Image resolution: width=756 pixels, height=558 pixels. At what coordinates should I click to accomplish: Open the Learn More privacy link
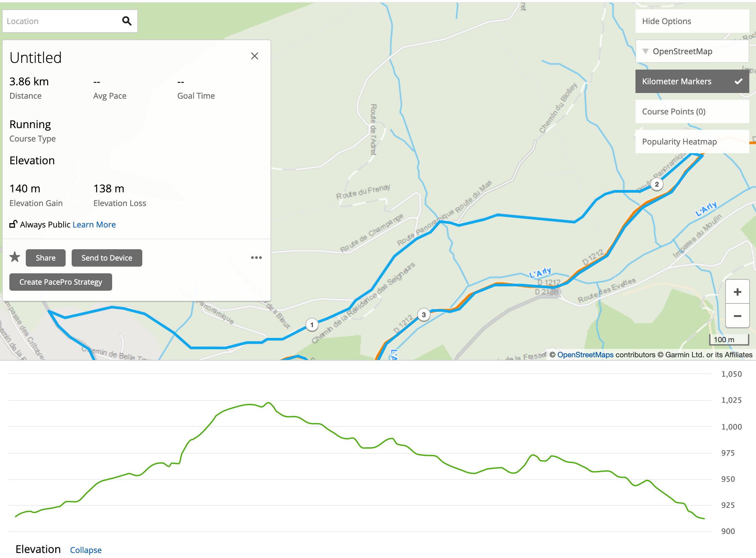coord(94,224)
